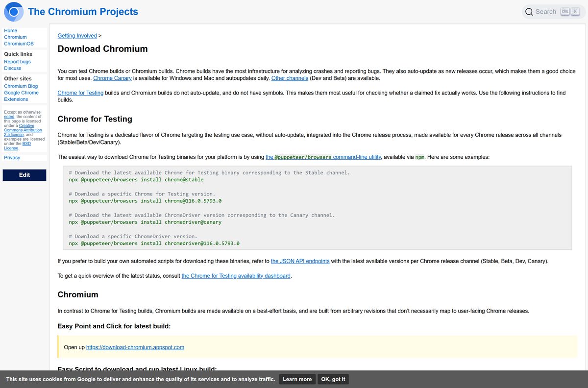
Task: Click the CTRL key hint in search
Action: coord(564,12)
